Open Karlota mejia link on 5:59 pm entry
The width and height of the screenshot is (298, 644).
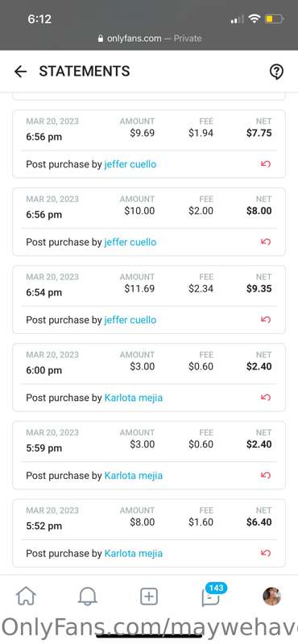[134, 476]
